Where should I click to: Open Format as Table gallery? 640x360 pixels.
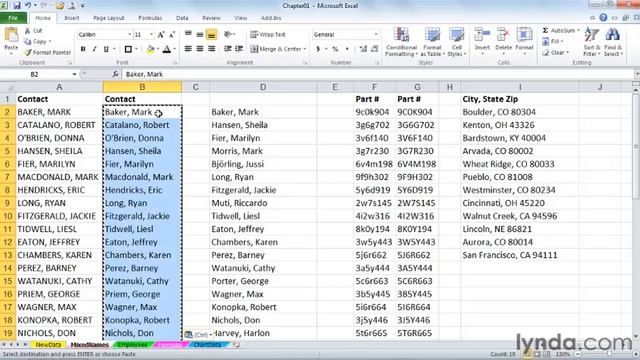[x=431, y=42]
